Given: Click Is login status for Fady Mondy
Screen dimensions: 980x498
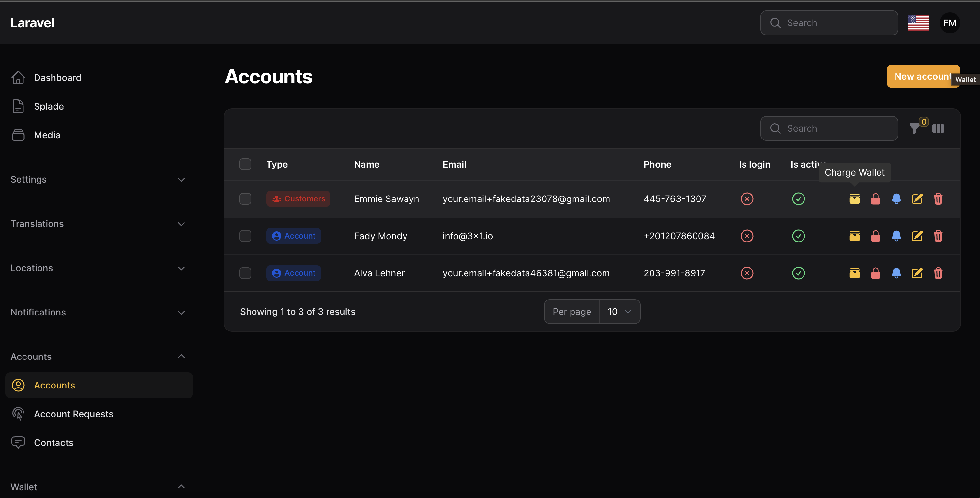Looking at the screenshot, I should pyautogui.click(x=747, y=236).
